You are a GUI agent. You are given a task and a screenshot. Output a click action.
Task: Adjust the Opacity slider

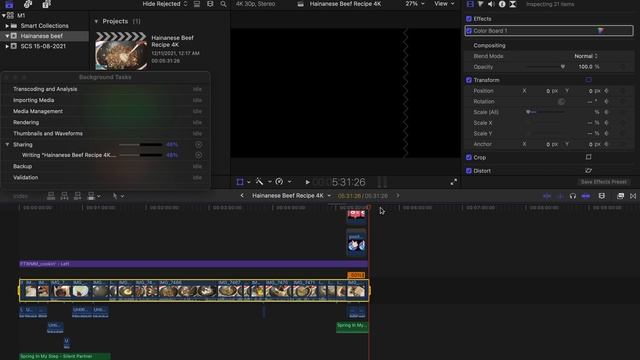click(546, 67)
